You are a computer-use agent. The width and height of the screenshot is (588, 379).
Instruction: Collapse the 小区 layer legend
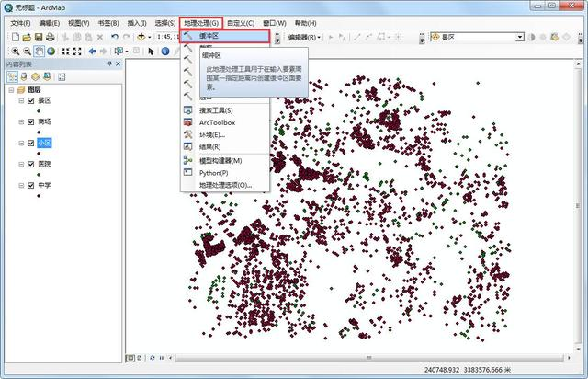(21, 144)
